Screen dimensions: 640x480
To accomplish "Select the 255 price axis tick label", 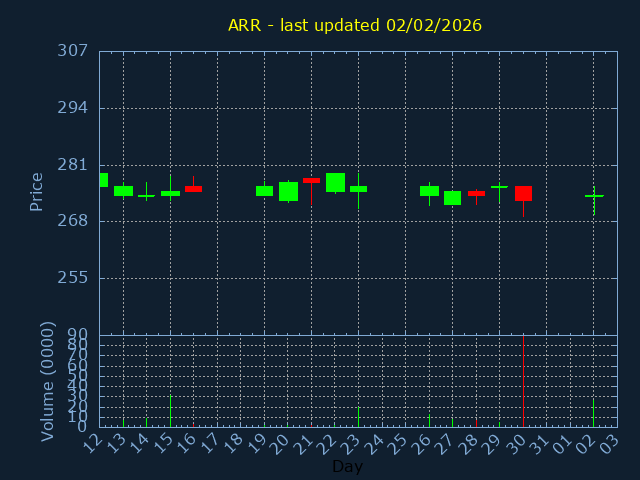I will [72, 278].
